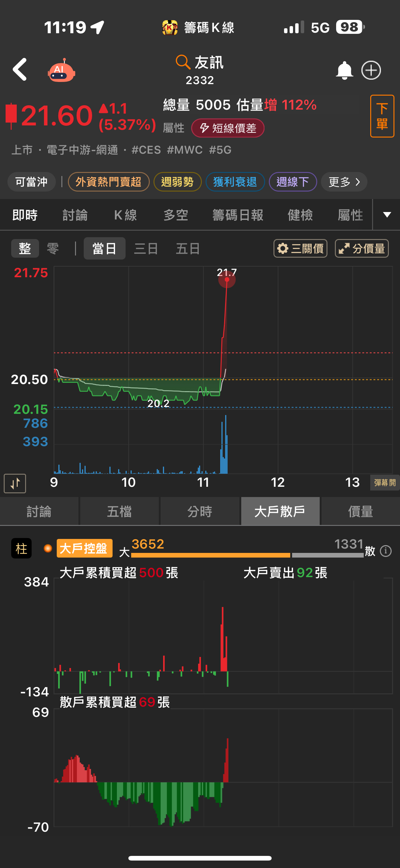400x868 pixels.
Task: Tap the gray 散戶 ratio bar
Action: click(328, 555)
